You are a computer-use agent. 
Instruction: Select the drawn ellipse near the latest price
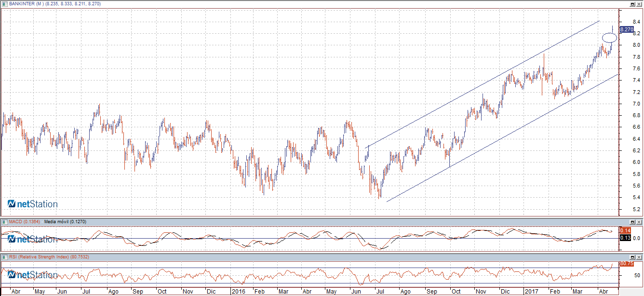pos(609,38)
